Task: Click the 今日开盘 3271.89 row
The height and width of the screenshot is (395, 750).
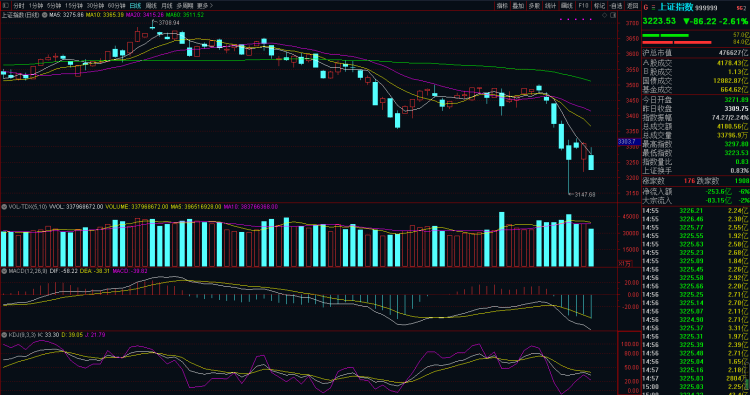Action: (x=695, y=100)
